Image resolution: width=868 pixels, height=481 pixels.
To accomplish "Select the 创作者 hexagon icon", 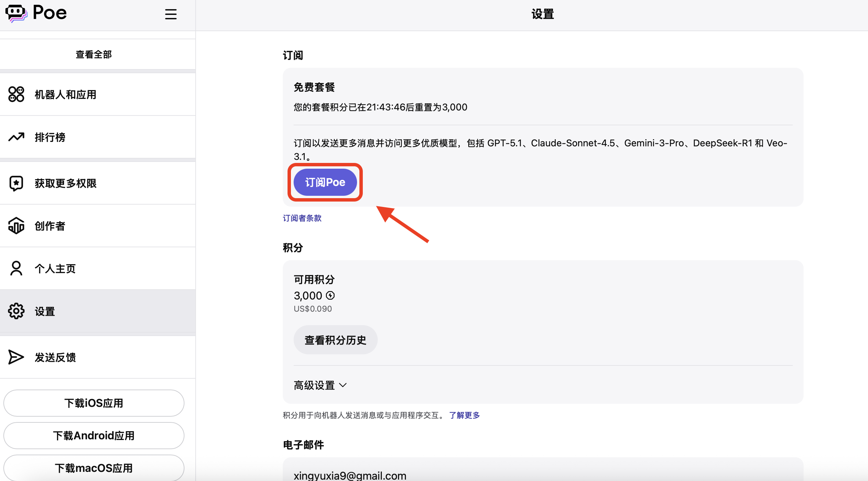I will click(16, 226).
